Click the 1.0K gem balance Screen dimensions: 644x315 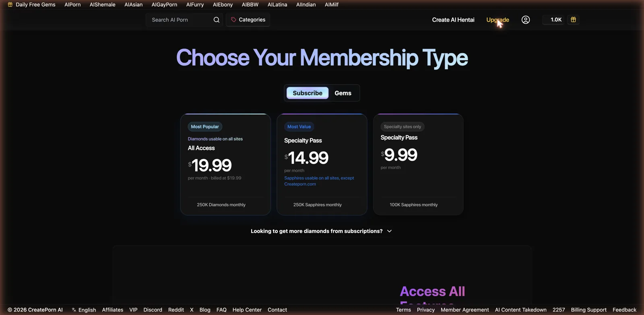(x=553, y=20)
